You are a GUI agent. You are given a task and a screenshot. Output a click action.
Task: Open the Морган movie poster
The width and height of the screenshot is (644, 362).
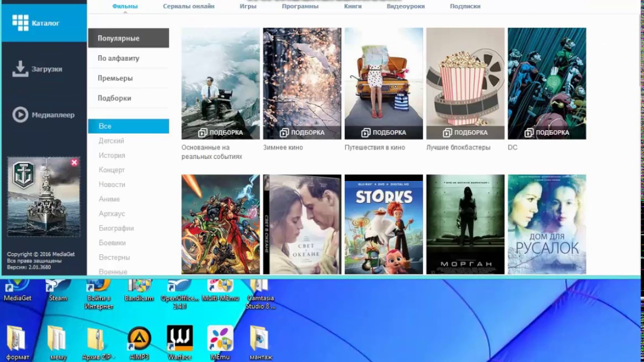[465, 224]
